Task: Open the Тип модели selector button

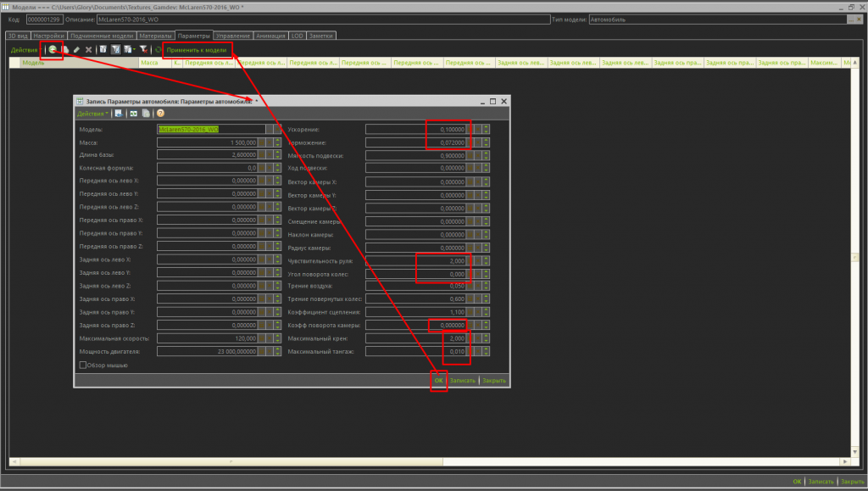Action: coord(851,20)
